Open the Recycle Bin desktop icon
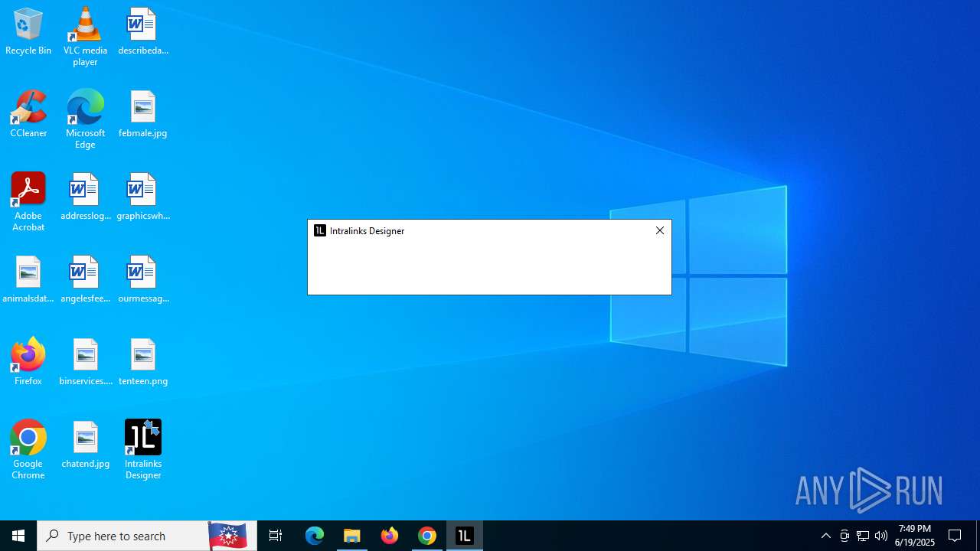This screenshot has width=980, height=551. [28, 31]
